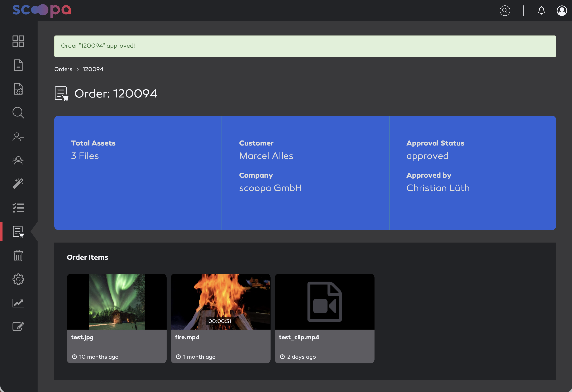Select the orders cart icon in sidebar
This screenshot has width=572, height=392.
pyautogui.click(x=18, y=231)
